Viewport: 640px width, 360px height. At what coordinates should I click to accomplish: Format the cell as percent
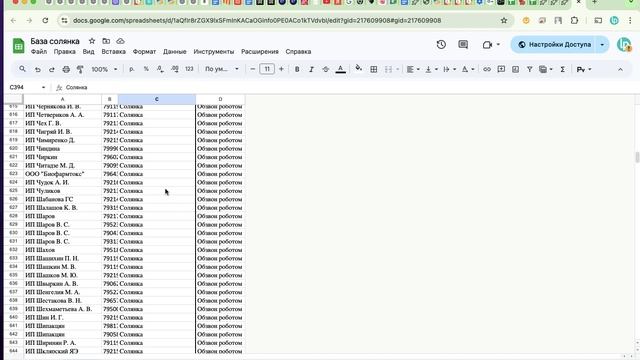[146, 69]
